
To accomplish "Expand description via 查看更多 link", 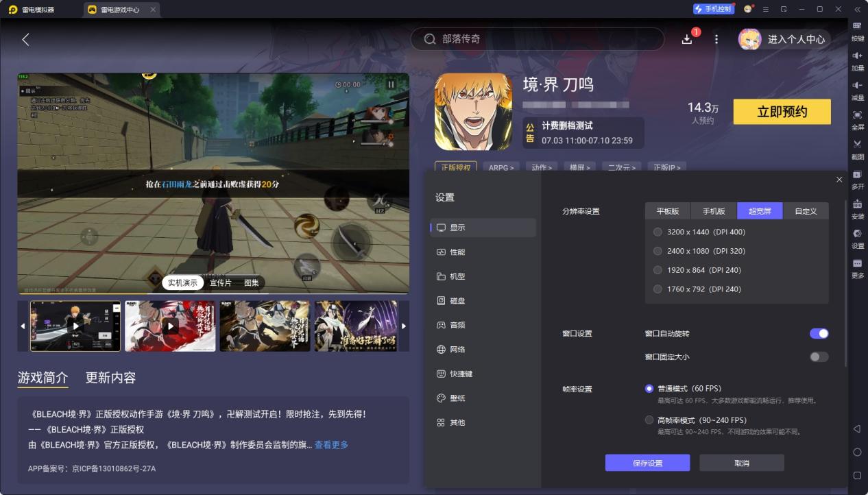I will pos(331,445).
